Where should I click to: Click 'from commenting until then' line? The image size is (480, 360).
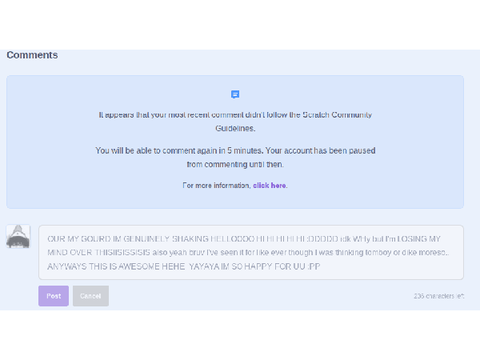click(x=235, y=164)
